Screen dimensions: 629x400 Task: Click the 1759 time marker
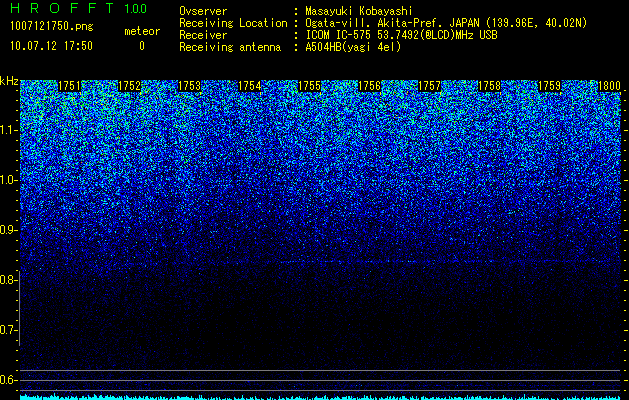[550, 86]
